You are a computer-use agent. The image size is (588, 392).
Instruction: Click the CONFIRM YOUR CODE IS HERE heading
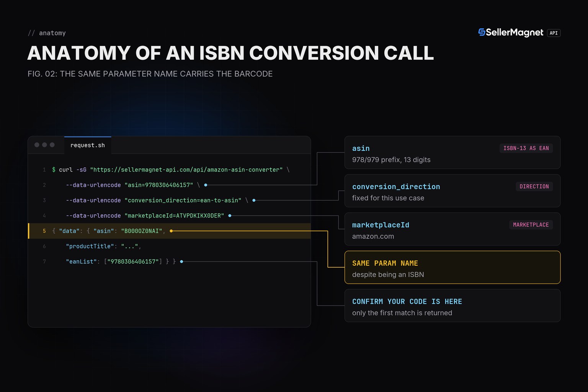point(407,301)
